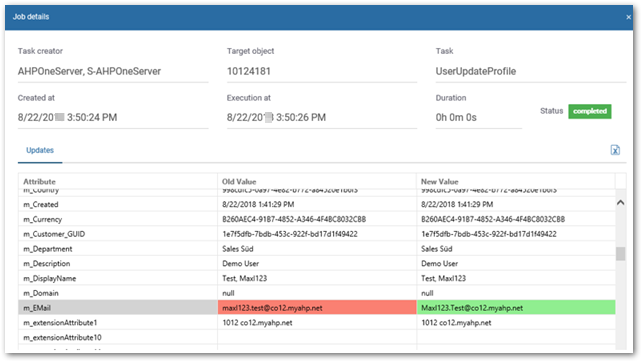Click m_Created new value 8/22/2018 1:41:29 PM
642x362 pixels.
(x=516, y=204)
